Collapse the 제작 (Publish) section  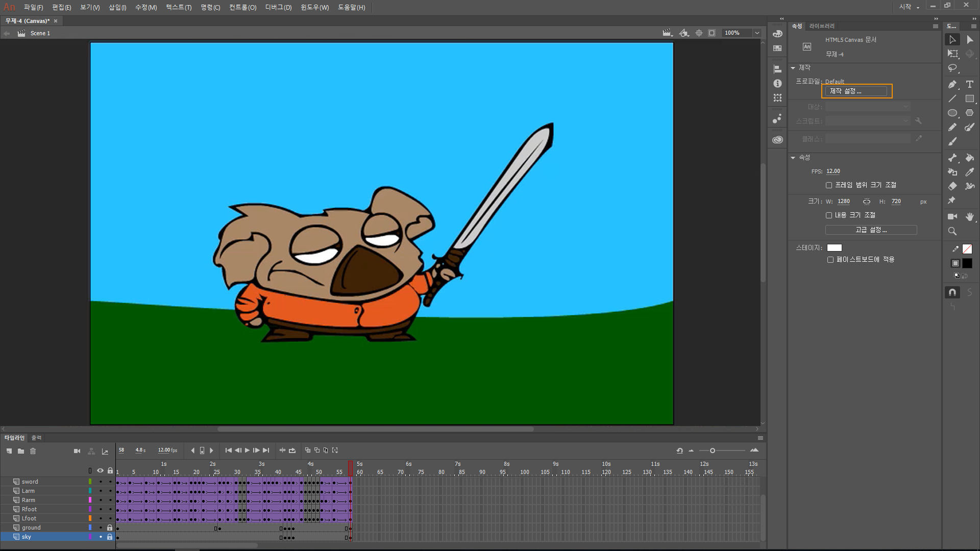coord(793,68)
